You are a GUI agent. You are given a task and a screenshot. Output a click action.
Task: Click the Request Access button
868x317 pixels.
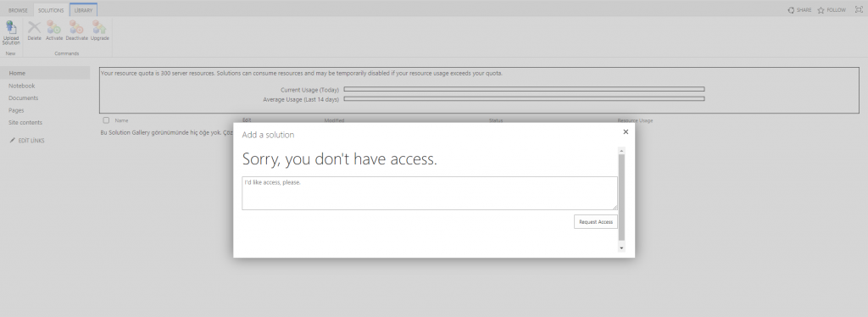click(596, 221)
